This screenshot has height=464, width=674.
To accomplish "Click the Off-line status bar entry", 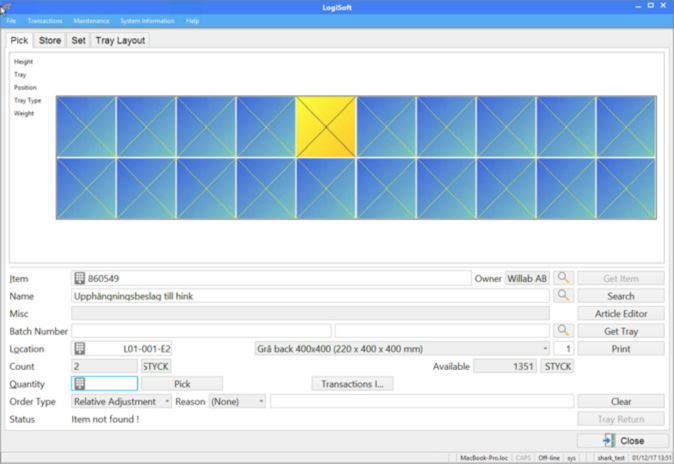I will click(549, 458).
